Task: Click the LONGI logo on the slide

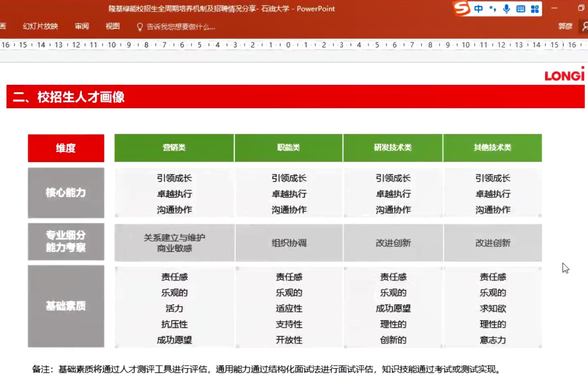Action: 564,75
